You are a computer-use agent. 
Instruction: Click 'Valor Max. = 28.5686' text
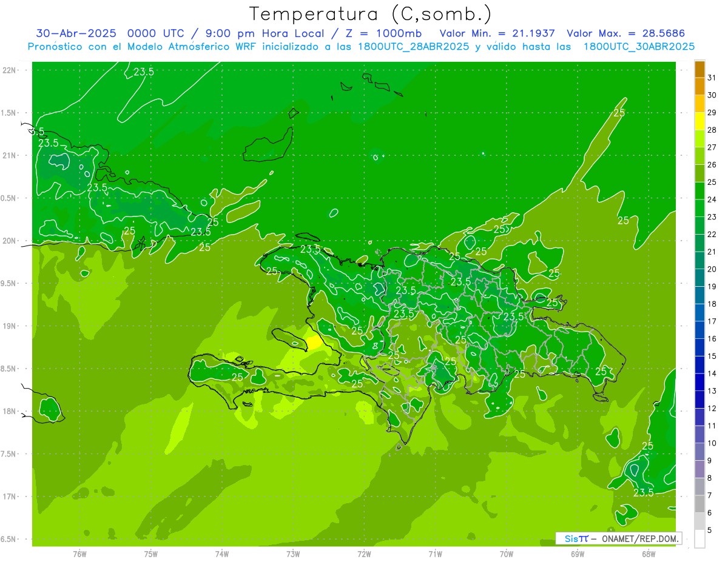[x=625, y=33]
